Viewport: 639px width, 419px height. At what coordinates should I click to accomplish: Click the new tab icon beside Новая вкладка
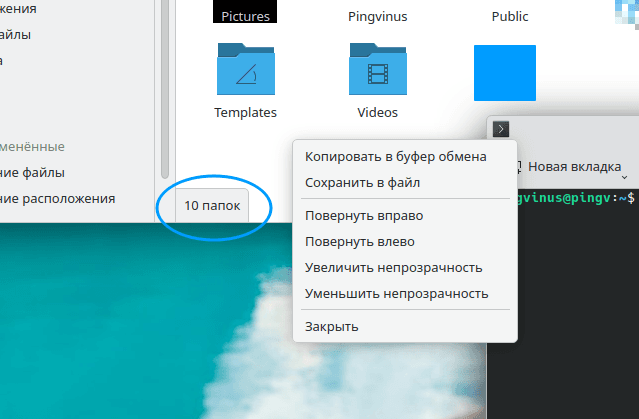518,166
